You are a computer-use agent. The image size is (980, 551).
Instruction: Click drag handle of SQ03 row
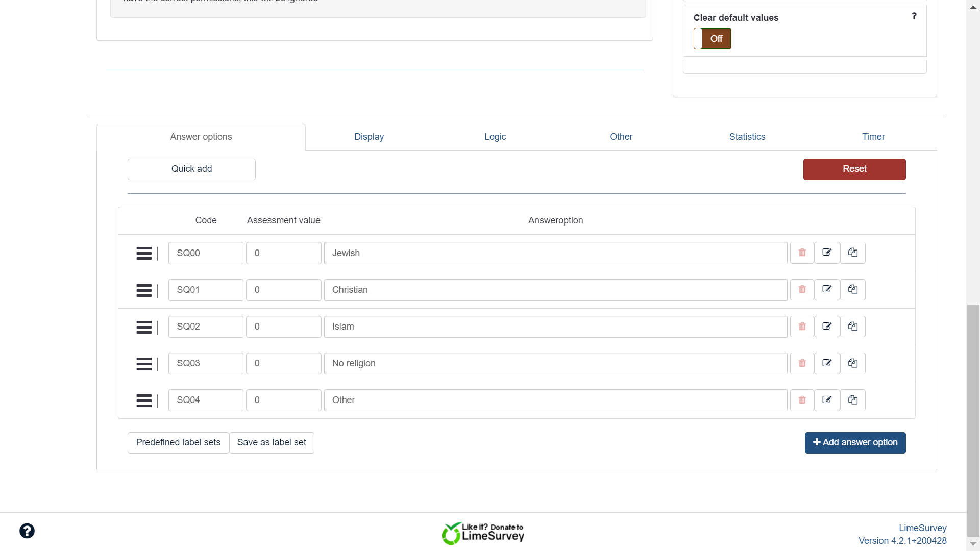click(x=144, y=363)
